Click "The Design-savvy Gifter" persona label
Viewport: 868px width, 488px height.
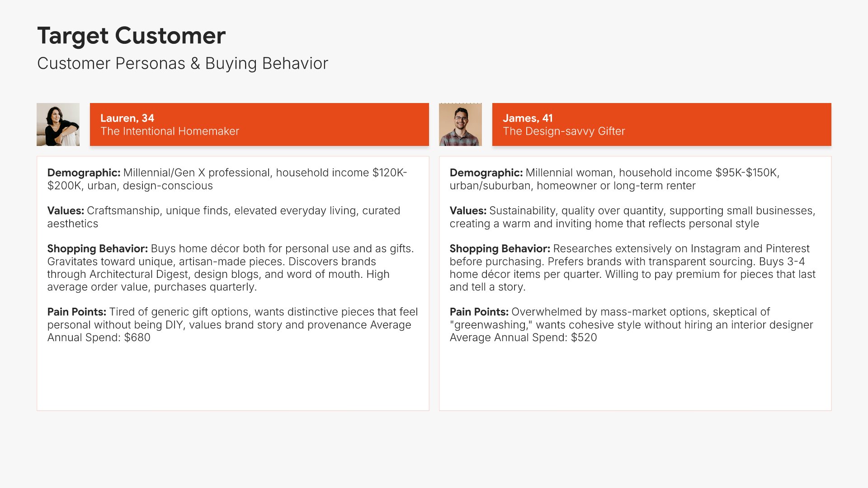point(564,131)
